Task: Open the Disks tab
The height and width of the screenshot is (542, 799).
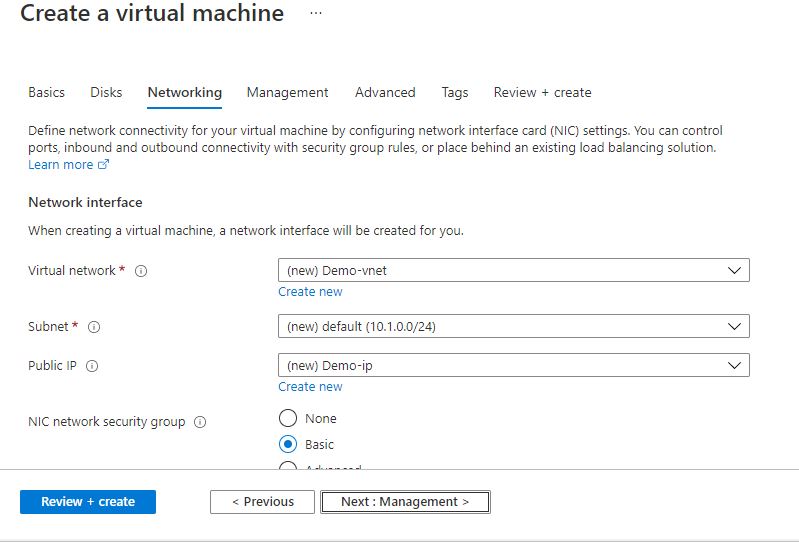Action: point(106,92)
